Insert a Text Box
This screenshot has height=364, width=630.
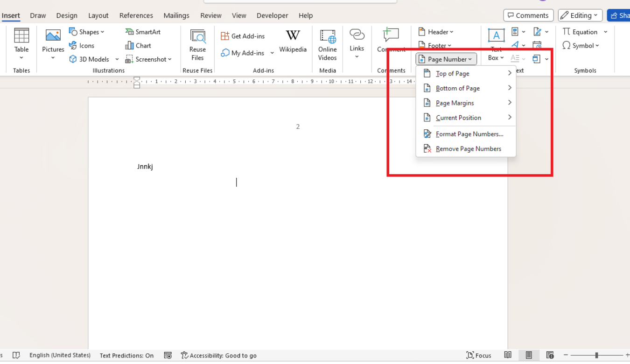(496, 44)
